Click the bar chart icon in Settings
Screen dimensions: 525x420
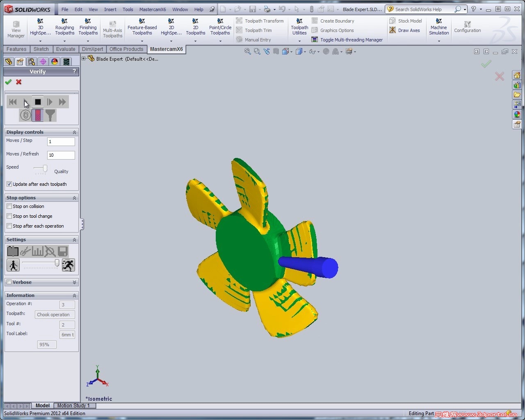[38, 251]
